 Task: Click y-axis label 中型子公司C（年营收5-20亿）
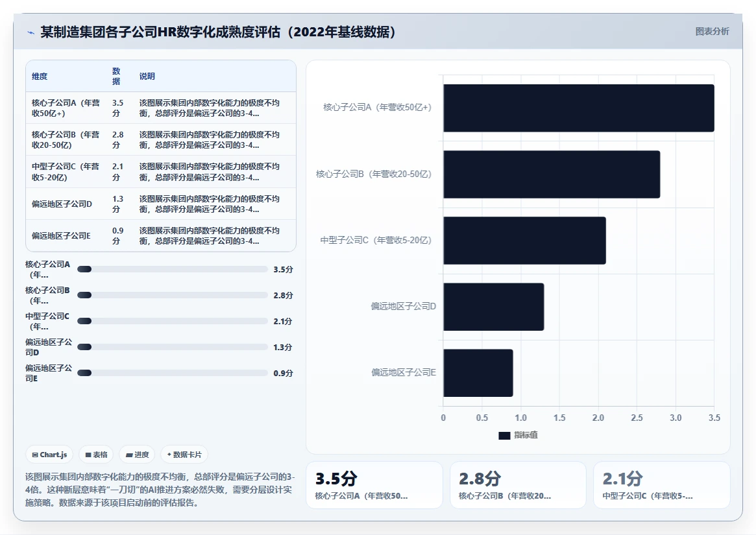tap(376, 239)
